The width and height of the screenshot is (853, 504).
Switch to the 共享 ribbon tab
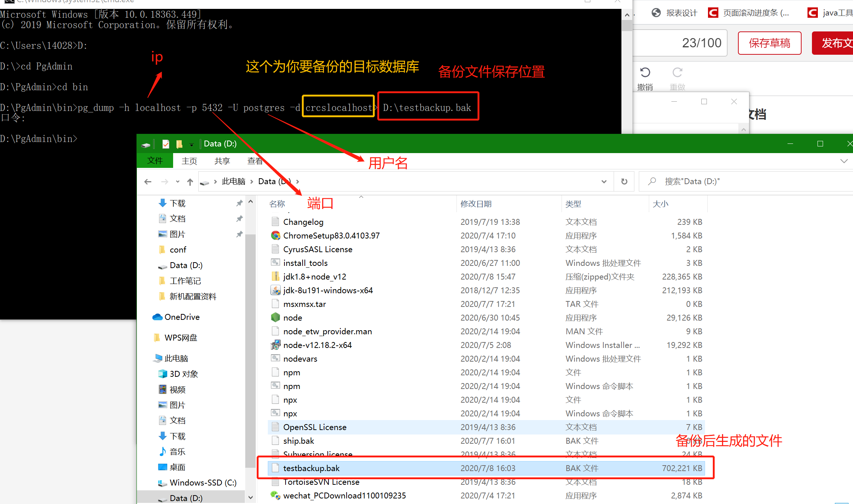click(x=222, y=161)
